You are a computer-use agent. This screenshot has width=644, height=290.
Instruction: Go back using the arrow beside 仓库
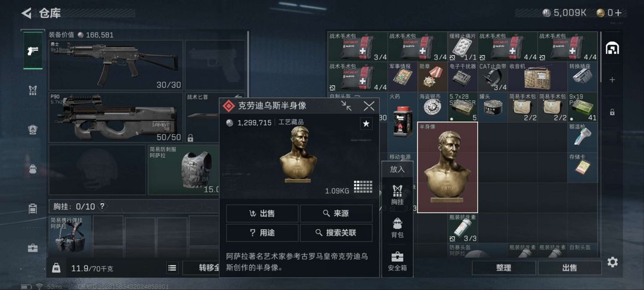(x=27, y=13)
